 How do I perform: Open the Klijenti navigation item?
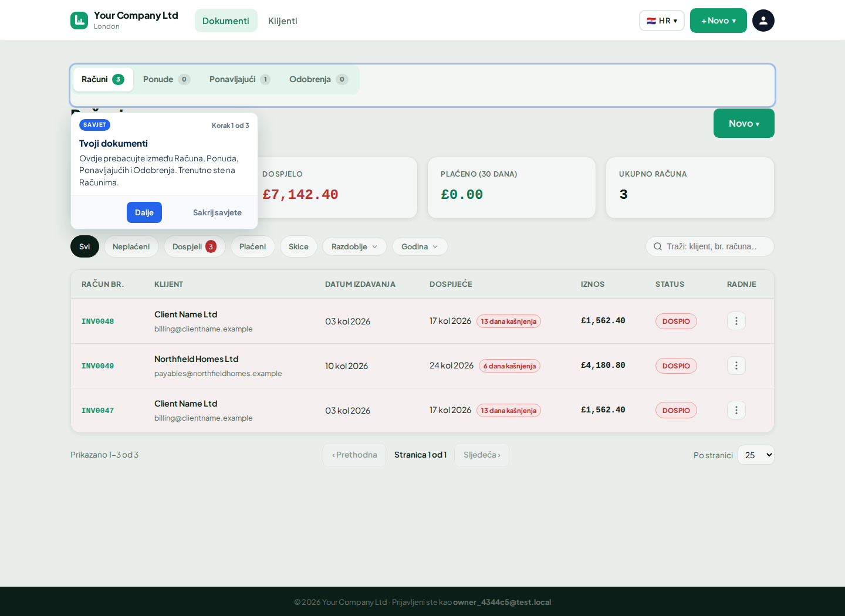(x=283, y=21)
